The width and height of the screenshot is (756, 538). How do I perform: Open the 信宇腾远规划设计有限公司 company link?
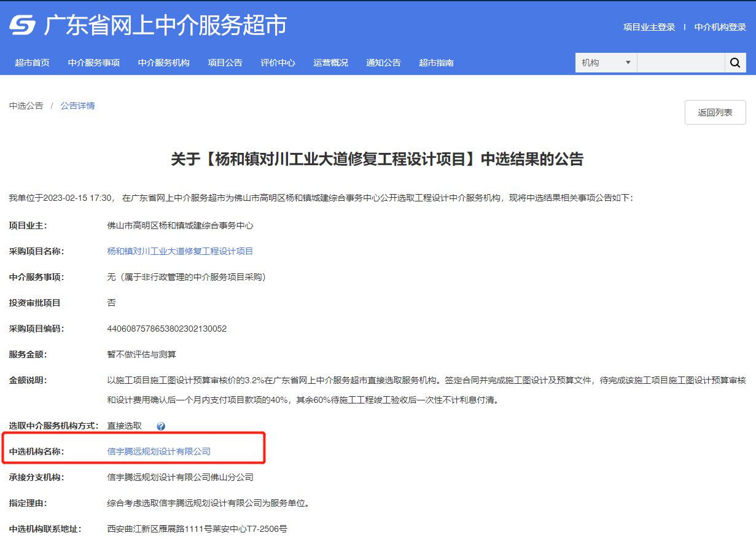(158, 451)
